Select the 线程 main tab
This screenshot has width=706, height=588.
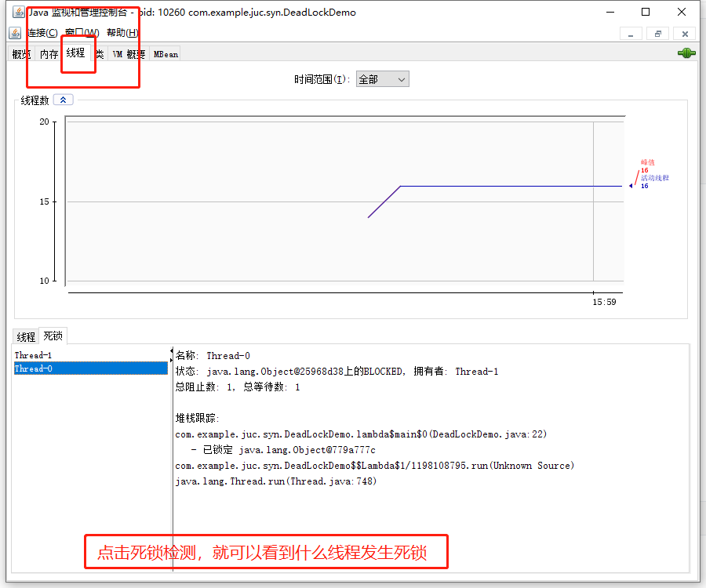tap(75, 53)
